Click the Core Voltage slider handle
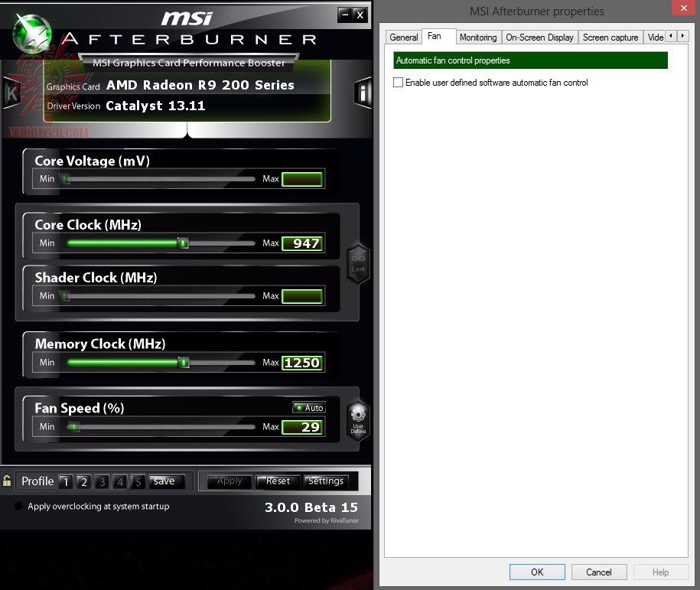Screen dimensions: 700x590 coord(65,179)
